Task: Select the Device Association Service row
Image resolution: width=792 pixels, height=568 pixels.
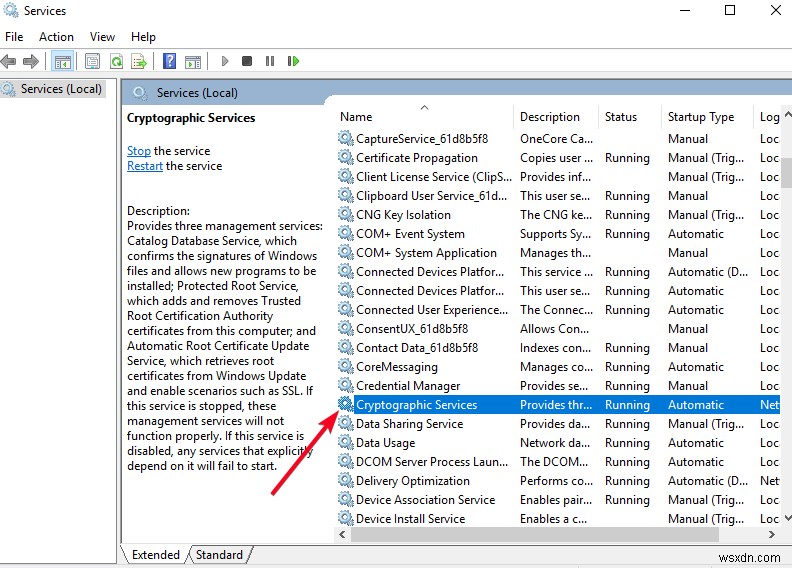Action: tap(558, 499)
